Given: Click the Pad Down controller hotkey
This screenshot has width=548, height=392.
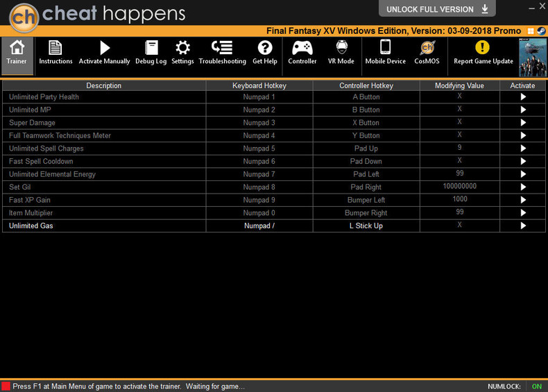Looking at the screenshot, I should [x=366, y=161].
